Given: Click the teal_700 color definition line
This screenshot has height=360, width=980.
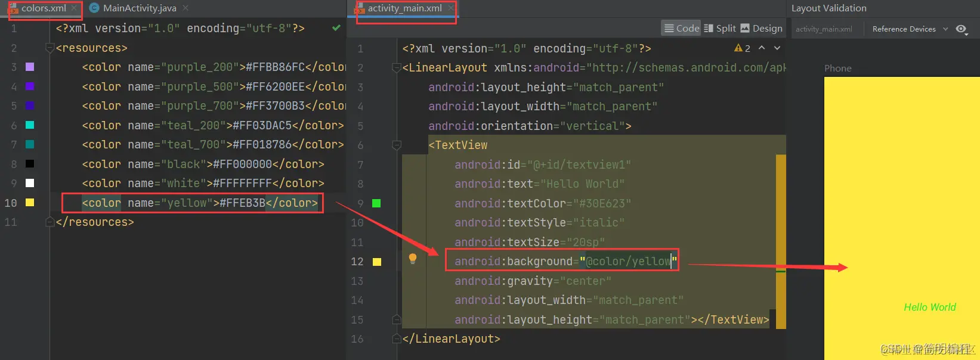Looking at the screenshot, I should 213,144.
